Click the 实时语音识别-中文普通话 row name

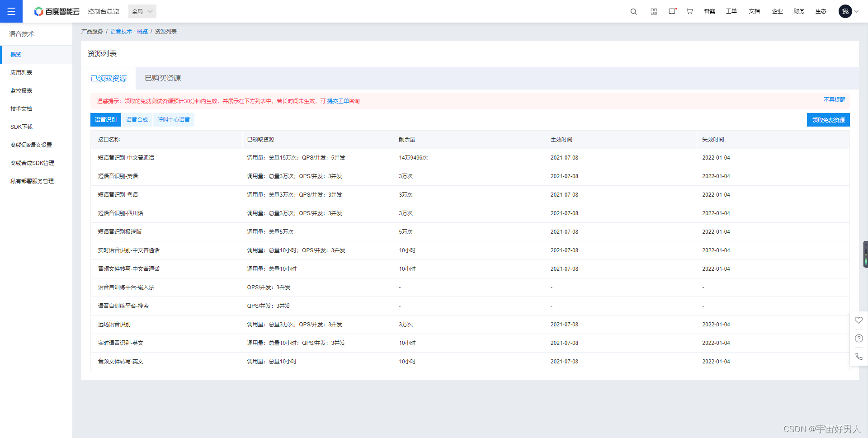pyautogui.click(x=129, y=250)
